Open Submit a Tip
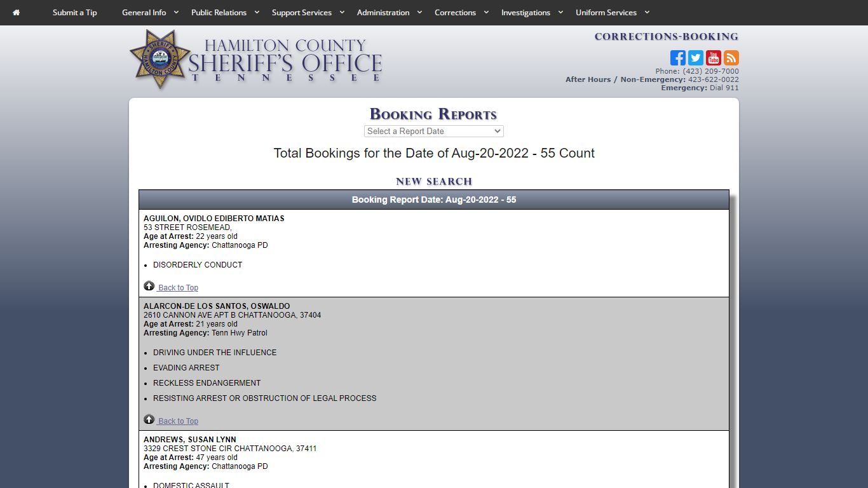 click(75, 13)
